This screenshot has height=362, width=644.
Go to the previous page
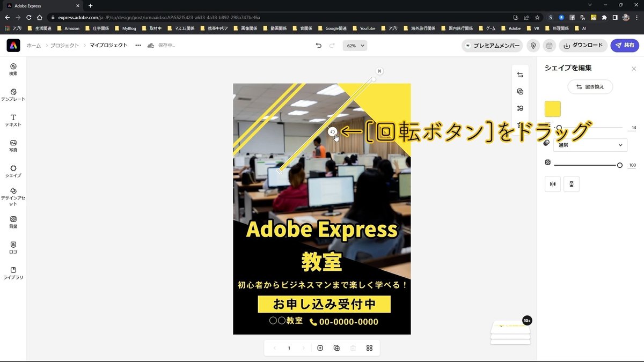coord(275,348)
